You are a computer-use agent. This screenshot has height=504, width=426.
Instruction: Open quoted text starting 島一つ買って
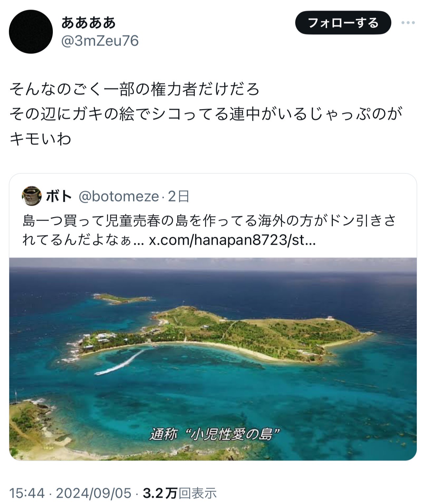(209, 231)
